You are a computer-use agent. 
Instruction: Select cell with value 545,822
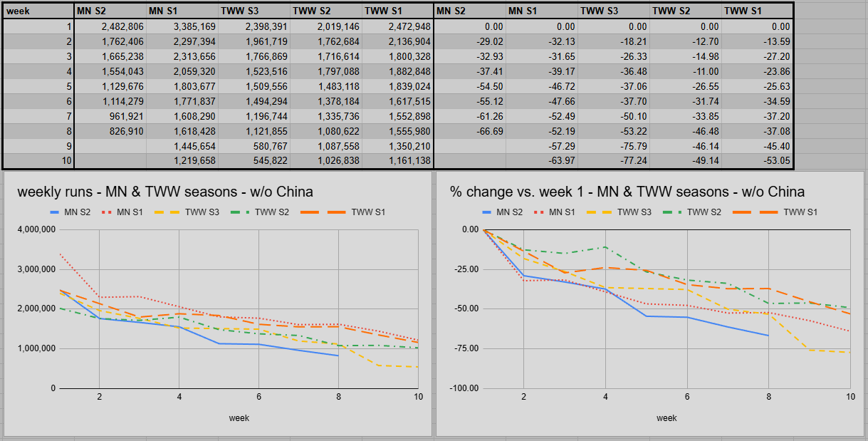tap(254, 161)
